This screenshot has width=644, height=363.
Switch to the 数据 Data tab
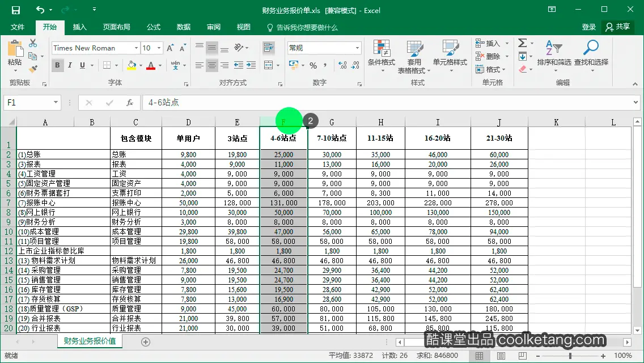pyautogui.click(x=184, y=27)
